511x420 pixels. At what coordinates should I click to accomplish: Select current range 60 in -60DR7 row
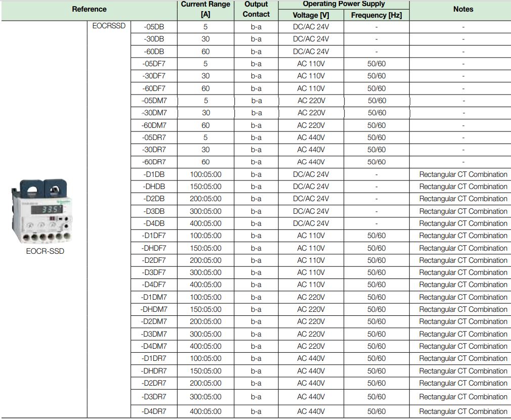pos(205,162)
